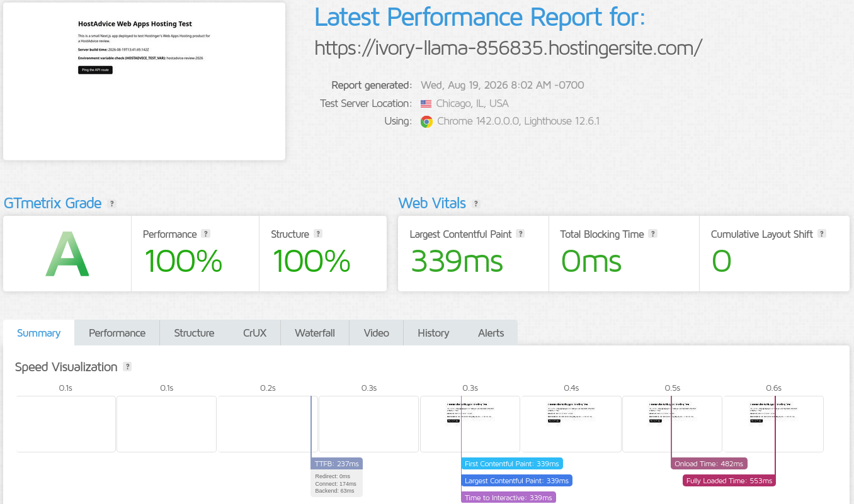Select the 0.4s filmstrip frame
Image resolution: width=854 pixels, height=504 pixels.
(x=571, y=424)
